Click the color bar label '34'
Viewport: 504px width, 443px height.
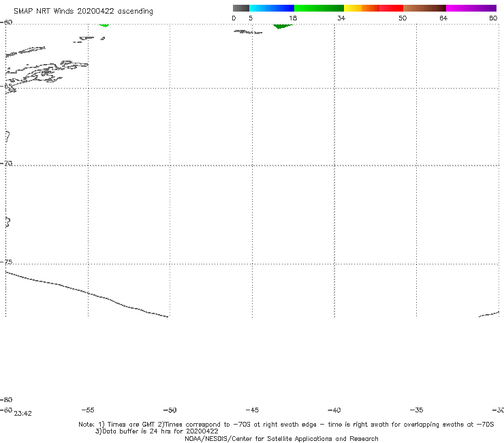tap(341, 18)
